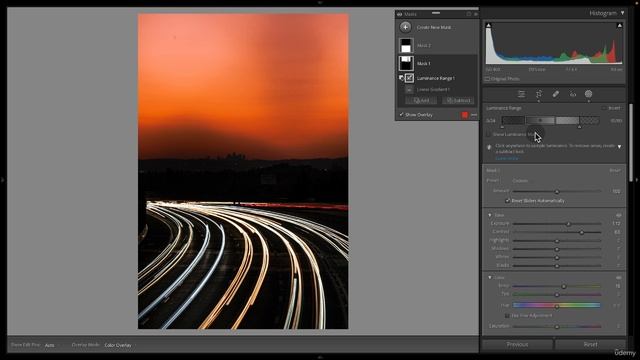640x360 pixels.
Task: Enable Use Fine Adjustment checkbox
Action: (507, 316)
